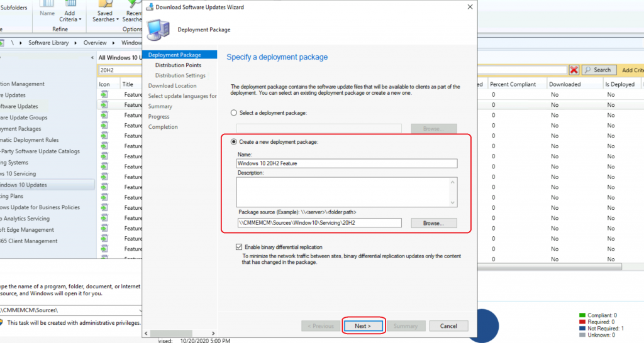
Task: Open Windows Update for Business Policies node
Action: [x=40, y=207]
